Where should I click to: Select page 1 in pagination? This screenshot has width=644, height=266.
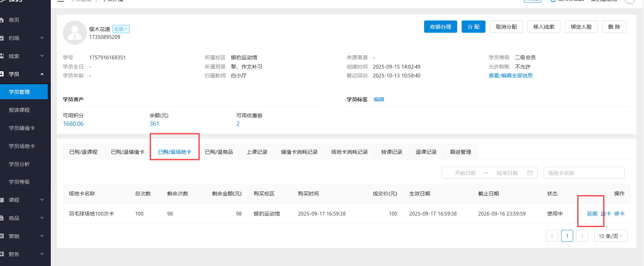[567, 236]
